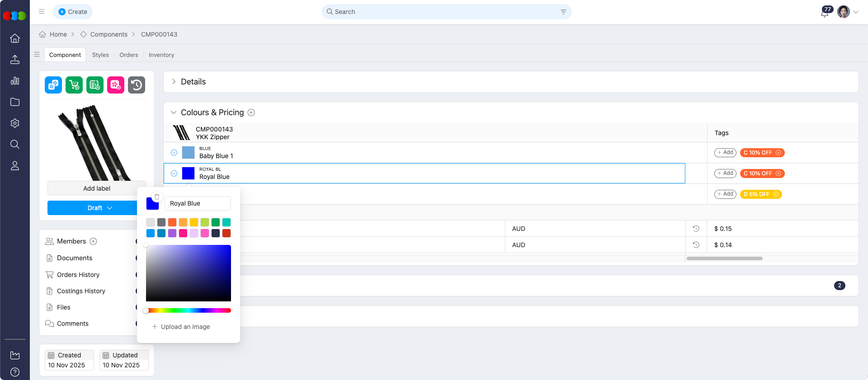Click the grey history clock action icon
Viewport: 868px width, 380px height.
(137, 85)
